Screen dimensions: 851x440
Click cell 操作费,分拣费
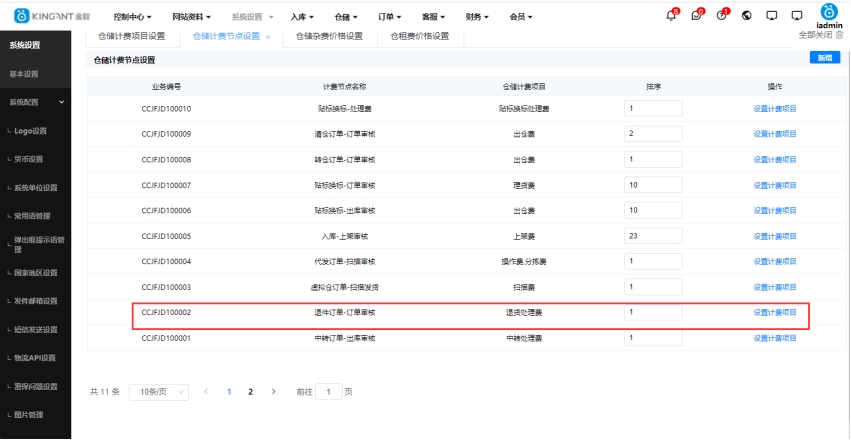pos(523,262)
